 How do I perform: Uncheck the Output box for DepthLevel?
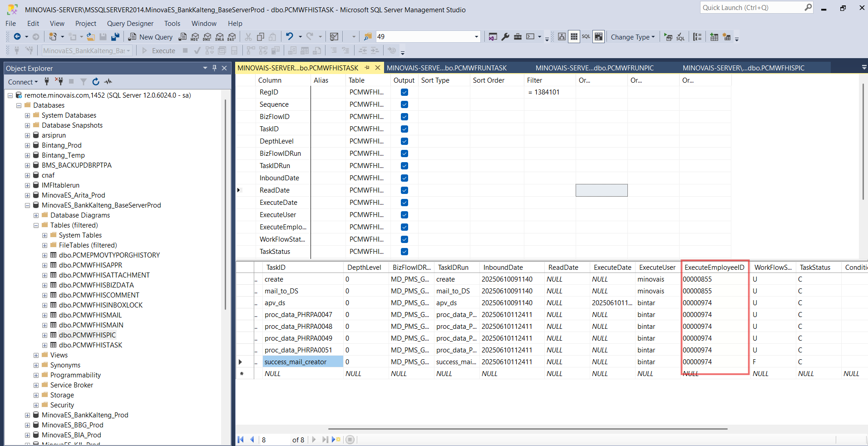[404, 141]
